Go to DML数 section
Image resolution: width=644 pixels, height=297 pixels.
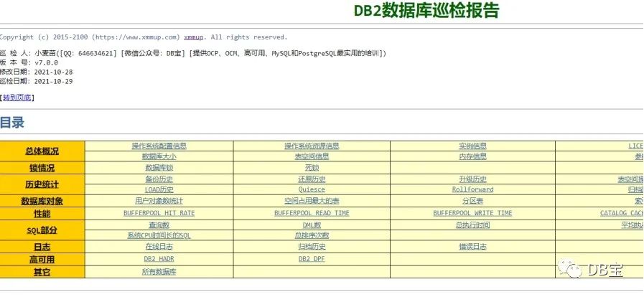pos(312,225)
